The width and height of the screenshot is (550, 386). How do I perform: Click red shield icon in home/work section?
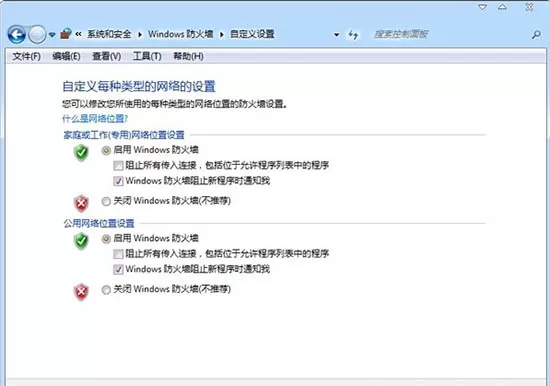pos(81,203)
